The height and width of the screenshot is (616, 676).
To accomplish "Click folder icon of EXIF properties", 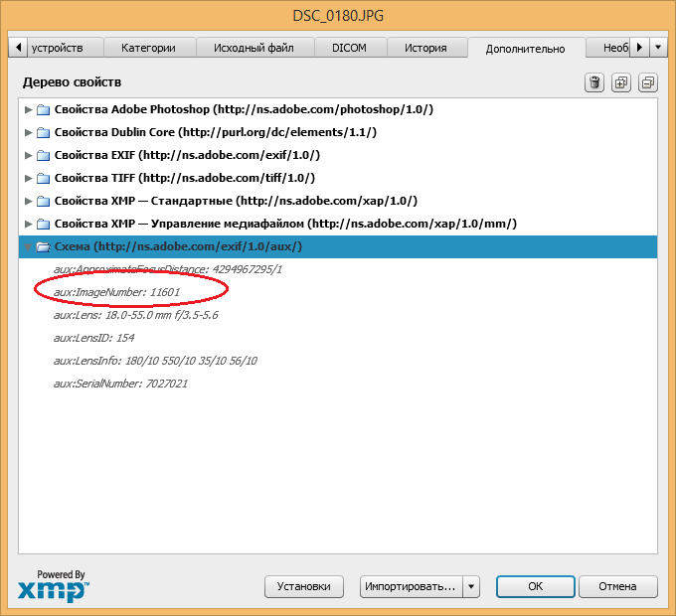I will [x=43, y=156].
